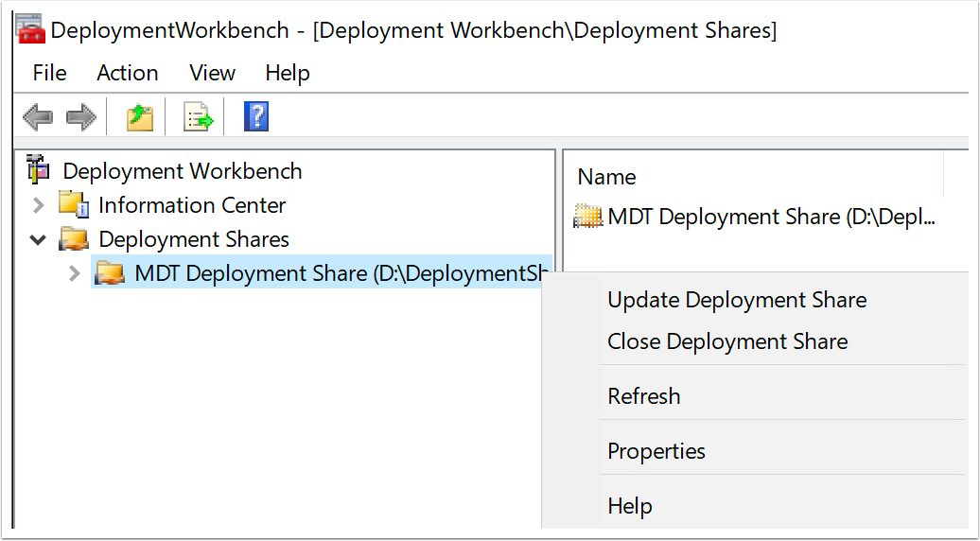Image resolution: width=980 pixels, height=541 pixels.
Task: Click the Deployment Workbench root node icon
Action: click(38, 170)
